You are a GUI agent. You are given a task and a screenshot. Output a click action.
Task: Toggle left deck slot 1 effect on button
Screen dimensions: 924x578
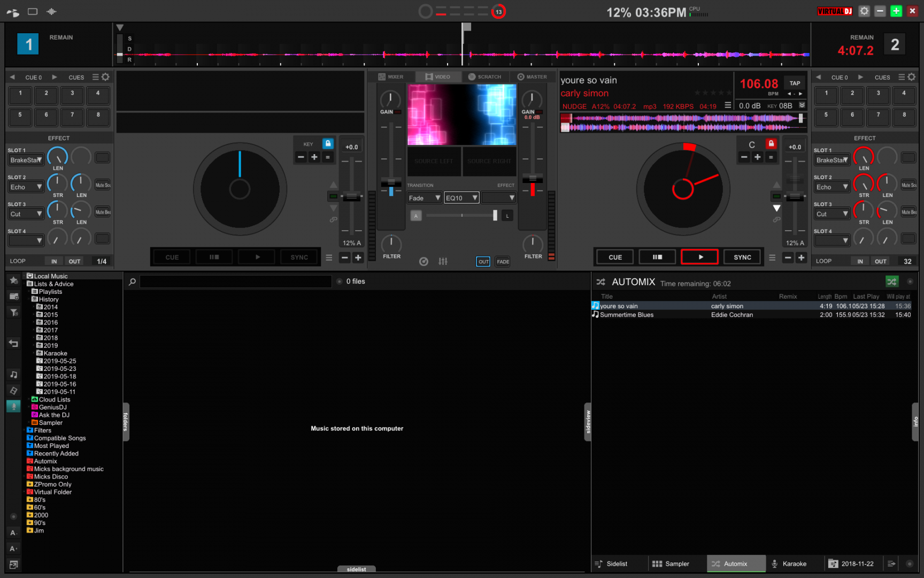click(x=103, y=157)
